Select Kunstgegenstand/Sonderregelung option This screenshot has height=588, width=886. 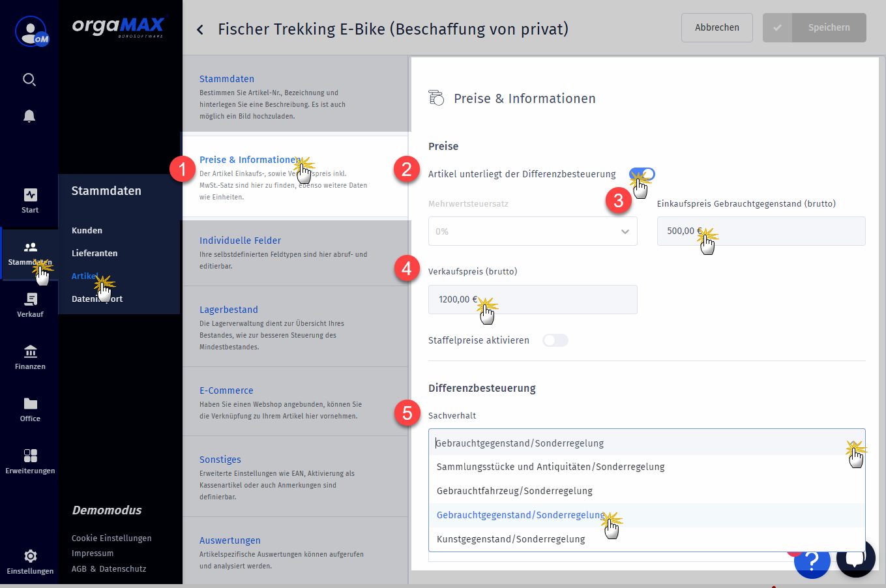pyautogui.click(x=647, y=539)
